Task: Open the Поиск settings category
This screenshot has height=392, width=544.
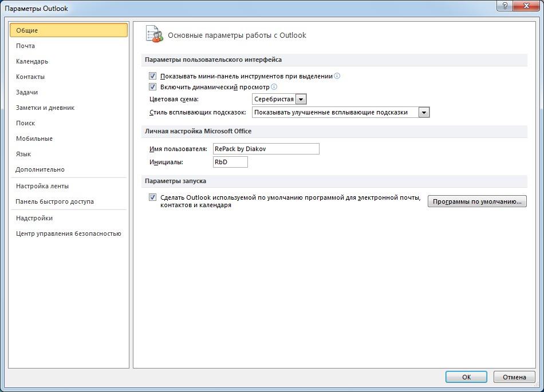Action: 69,123
